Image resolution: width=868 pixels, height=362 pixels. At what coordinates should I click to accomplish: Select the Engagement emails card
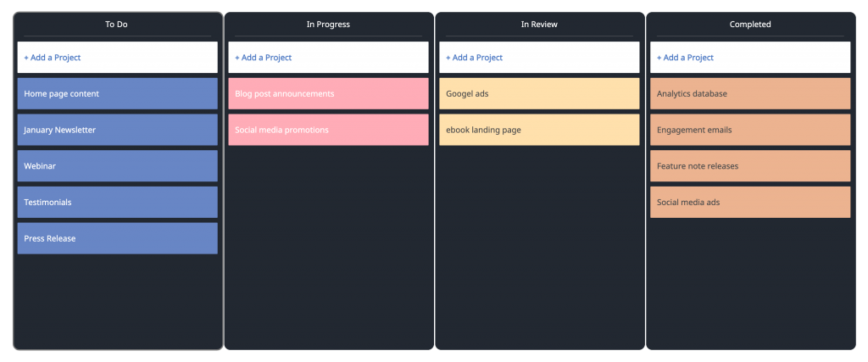pyautogui.click(x=750, y=130)
